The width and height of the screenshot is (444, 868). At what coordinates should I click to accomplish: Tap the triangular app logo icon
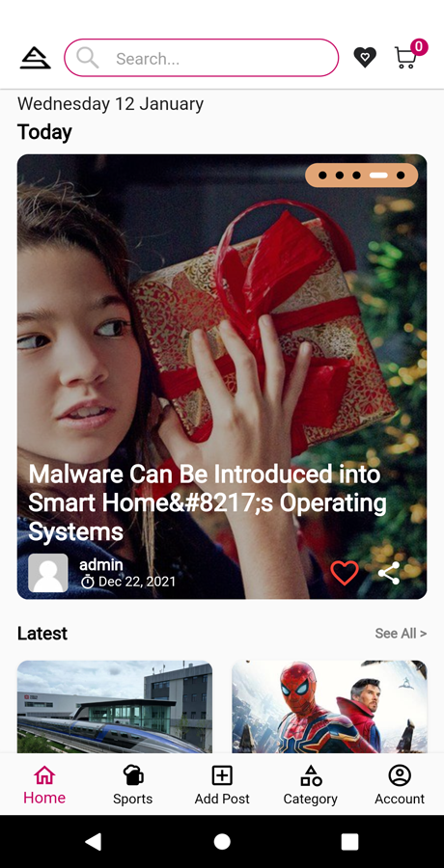pos(36,58)
